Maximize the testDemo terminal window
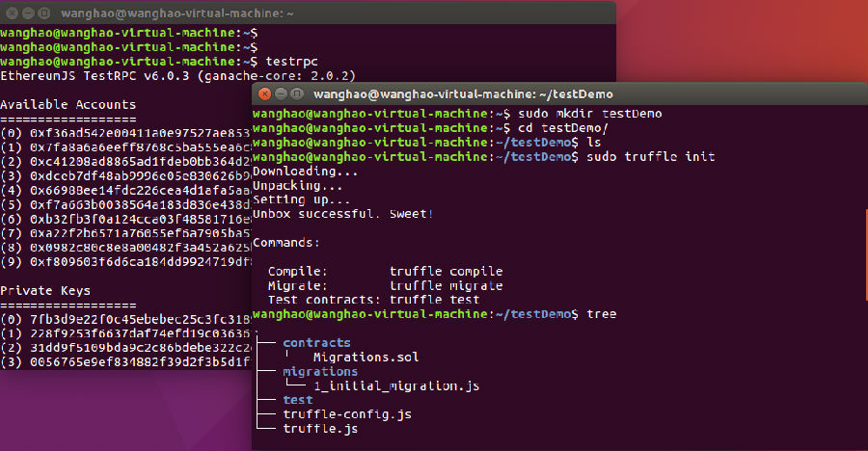Image resolution: width=868 pixels, height=451 pixels. click(296, 93)
